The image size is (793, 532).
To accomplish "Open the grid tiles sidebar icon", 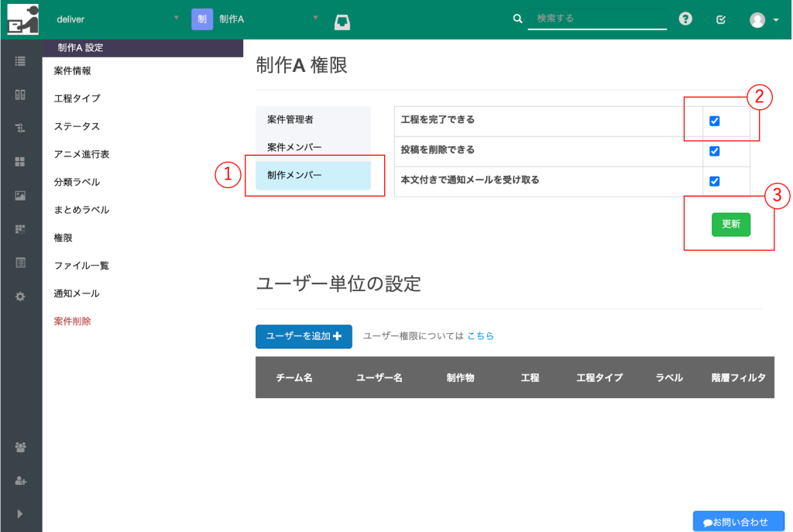I will tap(20, 162).
